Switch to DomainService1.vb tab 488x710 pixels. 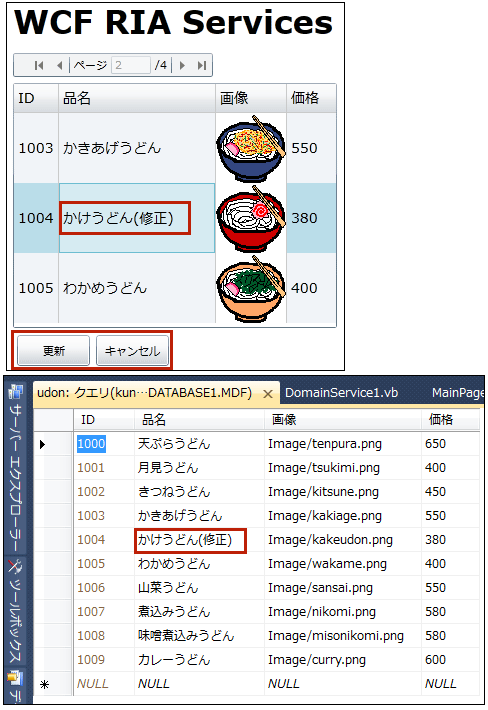(341, 393)
